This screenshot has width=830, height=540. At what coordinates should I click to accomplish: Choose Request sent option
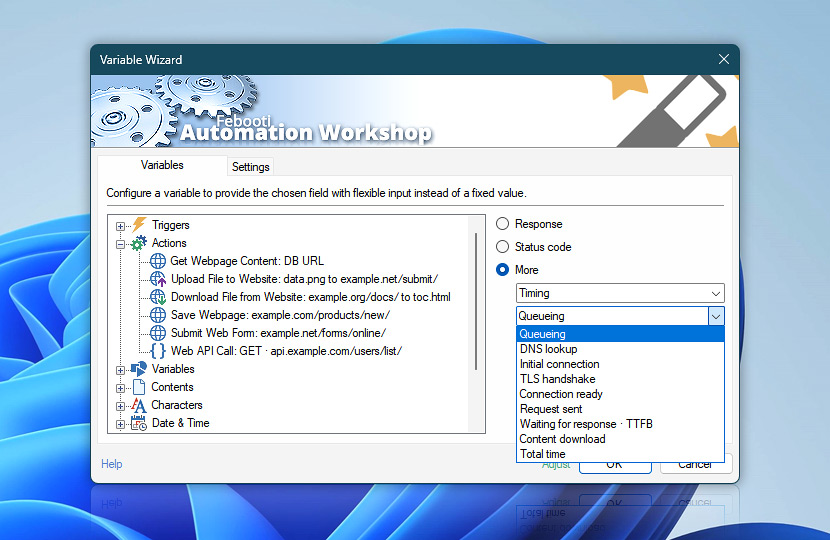pyautogui.click(x=620, y=409)
